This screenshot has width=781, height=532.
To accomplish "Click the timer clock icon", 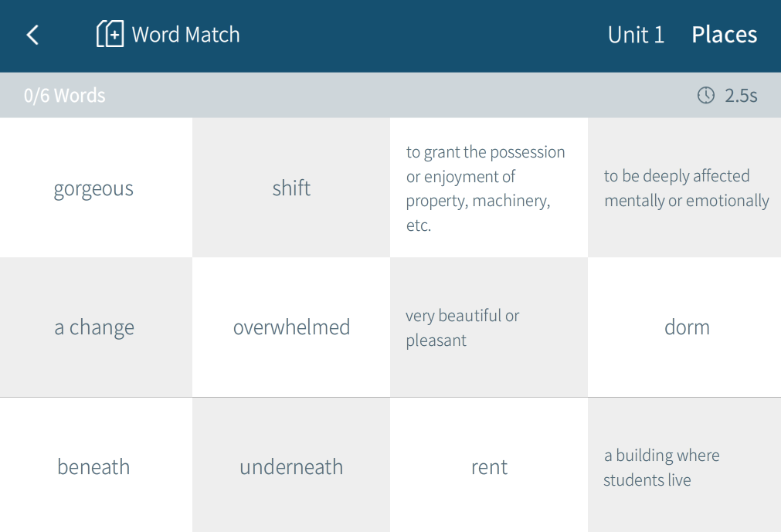I will pos(706,95).
